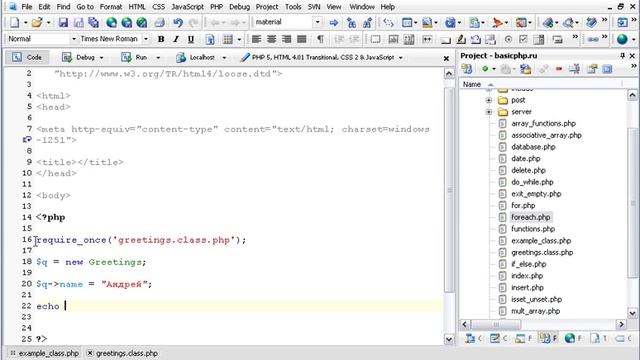This screenshot has width=640, height=360.
Task: Open the PHP menu
Action: point(216,7)
